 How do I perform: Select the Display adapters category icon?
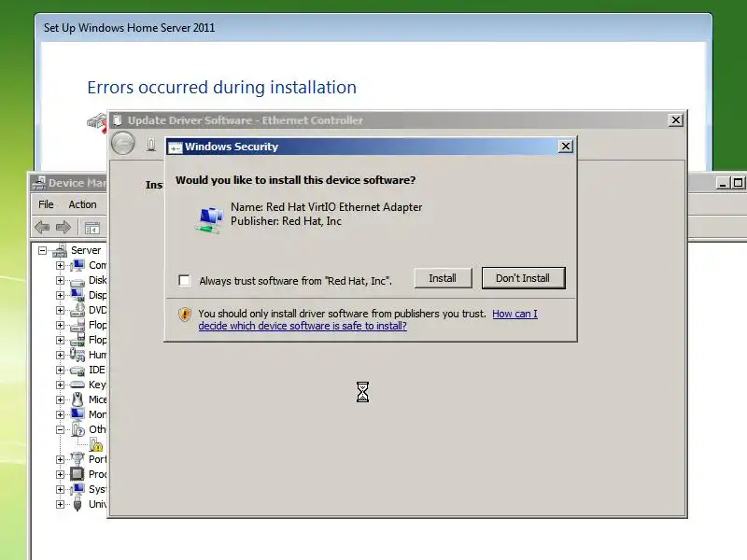[x=78, y=295]
